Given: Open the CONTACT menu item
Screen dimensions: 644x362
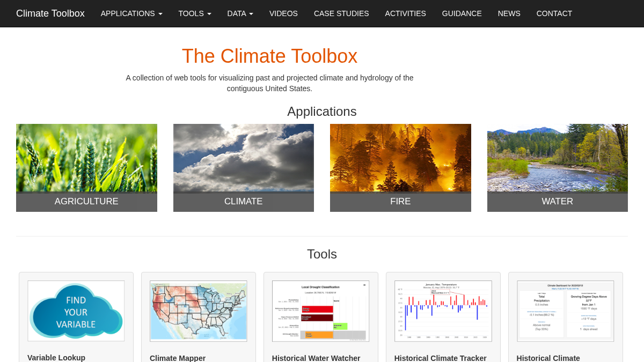Looking at the screenshot, I should (x=554, y=13).
